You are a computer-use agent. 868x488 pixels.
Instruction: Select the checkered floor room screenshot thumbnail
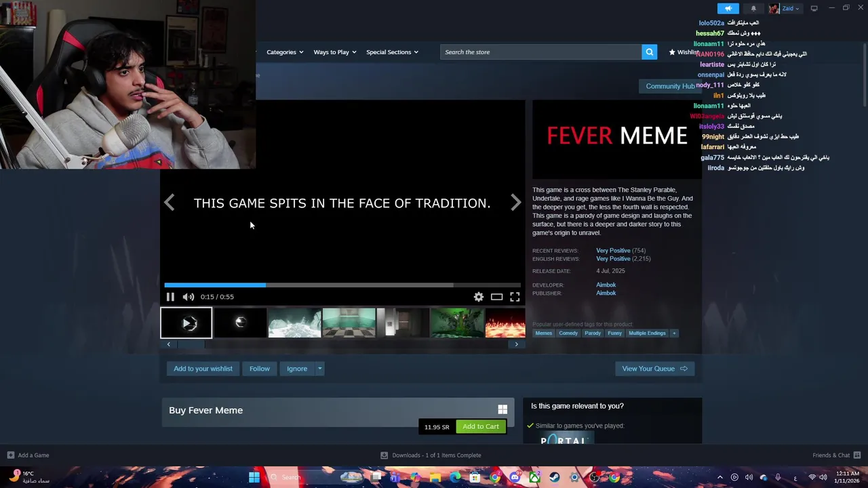click(x=349, y=323)
